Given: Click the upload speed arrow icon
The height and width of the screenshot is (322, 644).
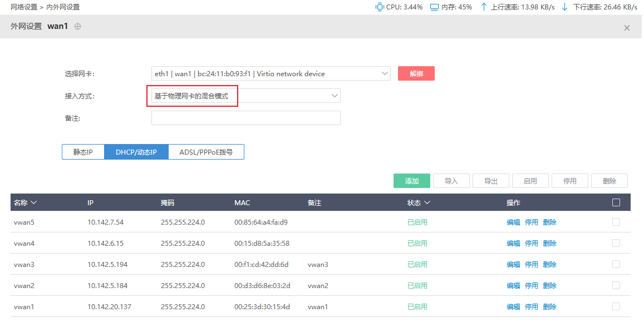Looking at the screenshot, I should coord(483,7).
